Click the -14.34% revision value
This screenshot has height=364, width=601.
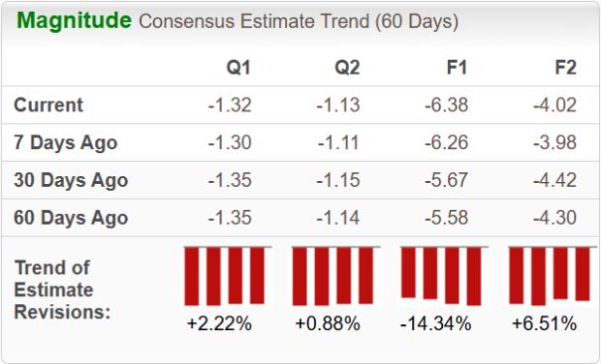(436, 323)
